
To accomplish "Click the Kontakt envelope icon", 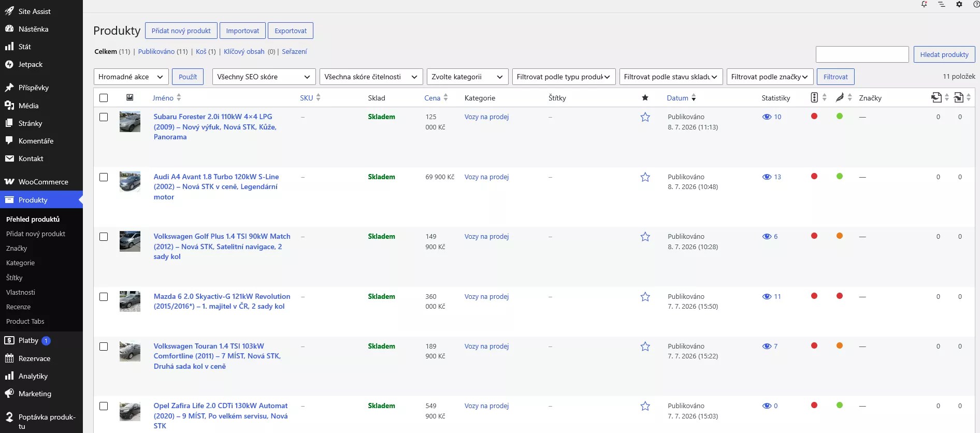I will pos(9,158).
